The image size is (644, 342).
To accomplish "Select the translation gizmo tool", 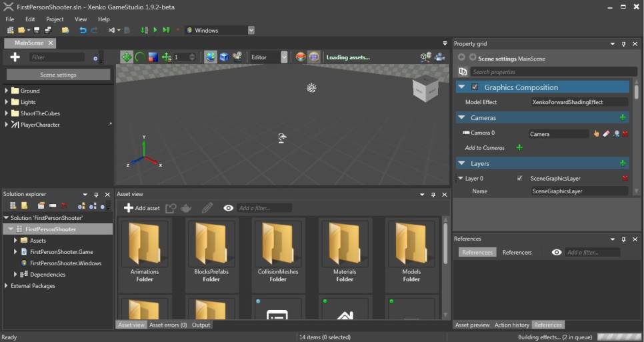I will [127, 57].
